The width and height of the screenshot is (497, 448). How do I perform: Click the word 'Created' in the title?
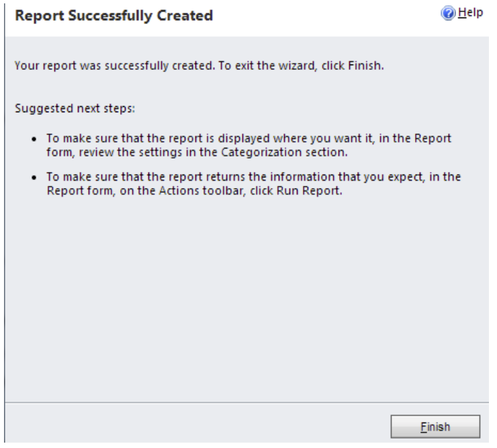click(x=185, y=15)
